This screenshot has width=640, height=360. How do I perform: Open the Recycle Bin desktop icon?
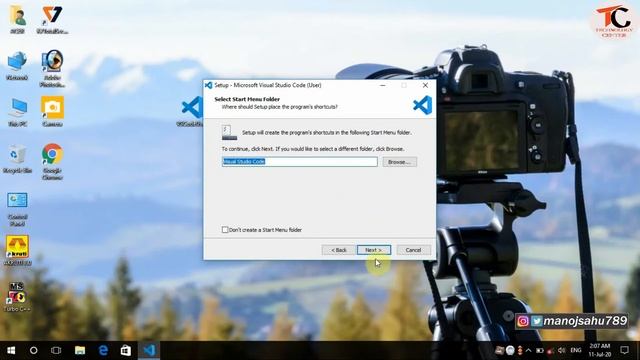[x=17, y=158]
